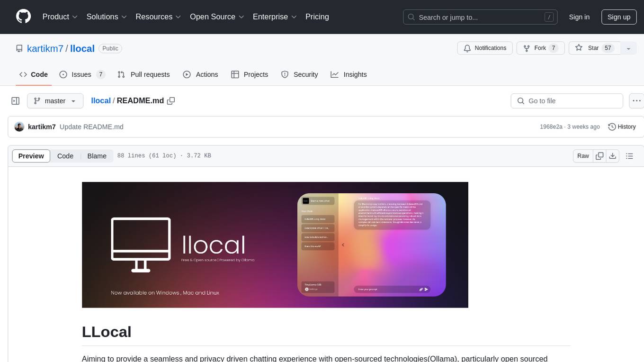The height and width of the screenshot is (362, 644).
Task: Focus the Go to file input
Action: tap(567, 101)
